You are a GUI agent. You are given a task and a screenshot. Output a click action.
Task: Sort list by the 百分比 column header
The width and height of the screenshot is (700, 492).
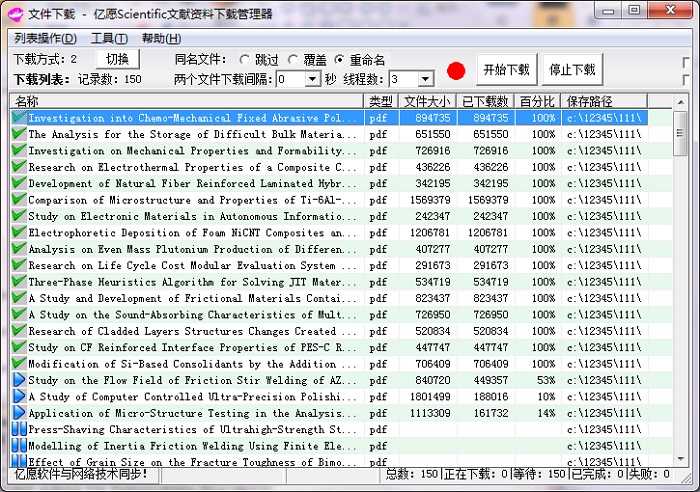(537, 101)
